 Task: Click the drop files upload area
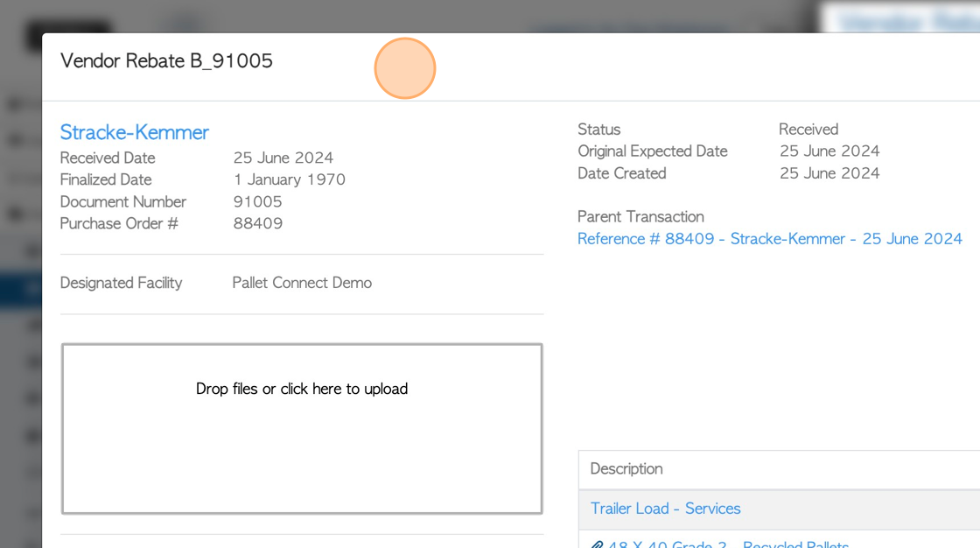pyautogui.click(x=302, y=429)
